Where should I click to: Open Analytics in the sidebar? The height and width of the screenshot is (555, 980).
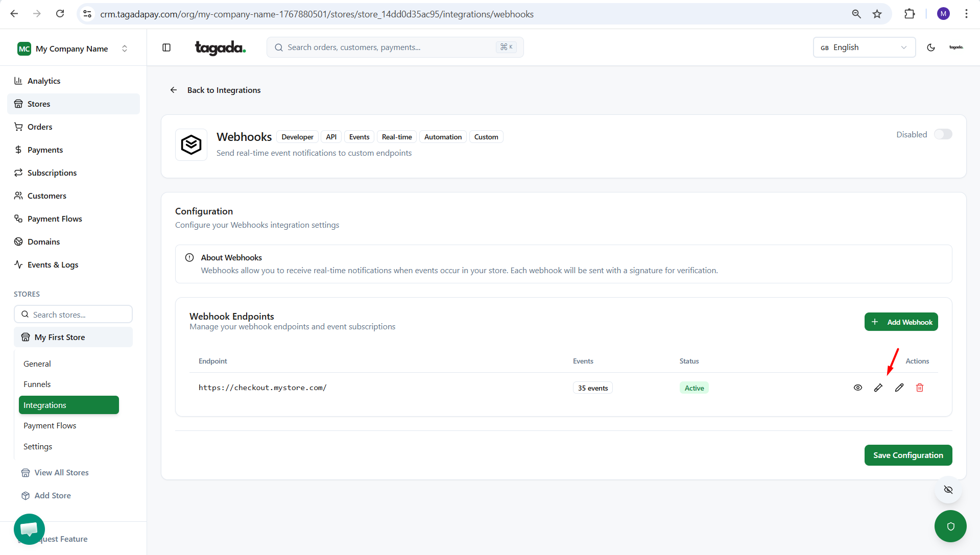point(44,81)
